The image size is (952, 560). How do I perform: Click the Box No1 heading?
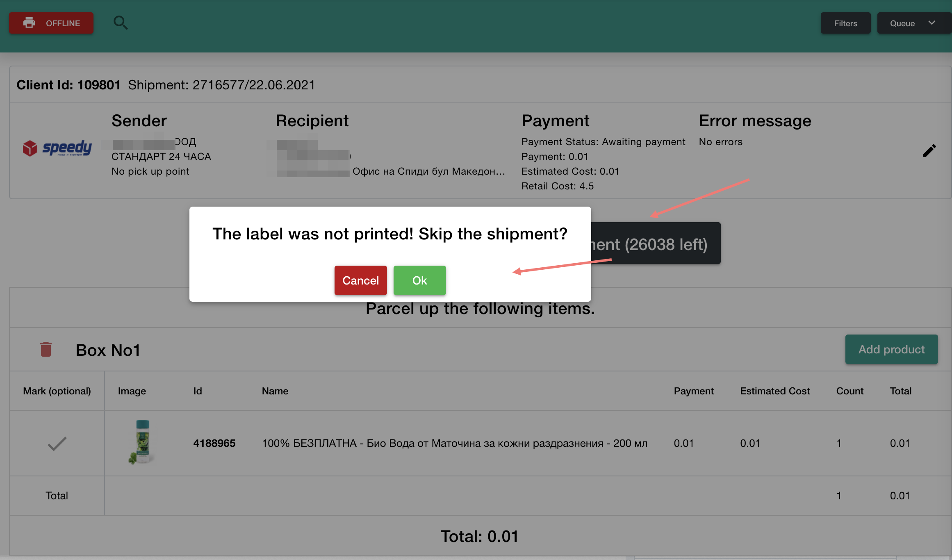point(108,350)
